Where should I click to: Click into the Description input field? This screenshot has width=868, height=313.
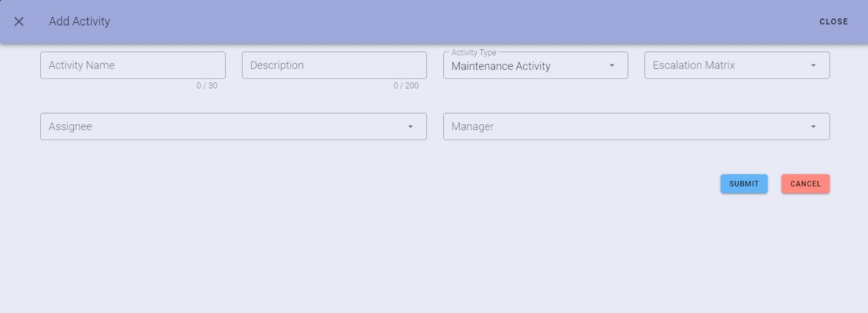click(334, 65)
